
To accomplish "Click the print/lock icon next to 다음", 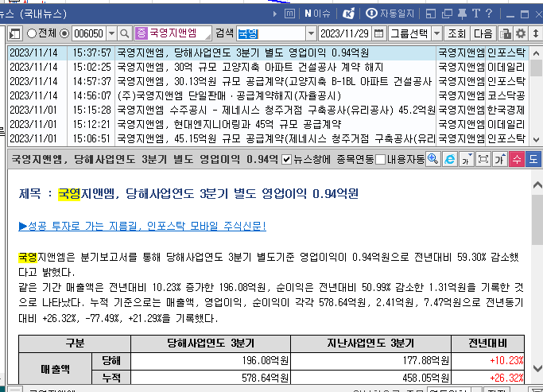I will click(506, 34).
